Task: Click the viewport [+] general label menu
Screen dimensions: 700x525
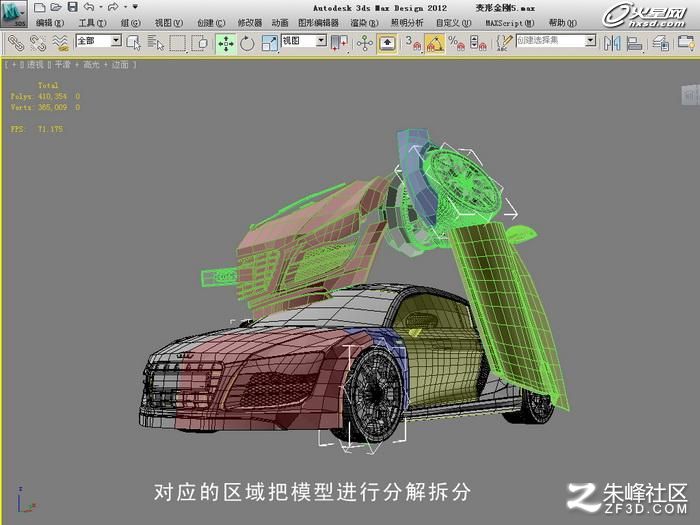Action: click(x=14, y=65)
